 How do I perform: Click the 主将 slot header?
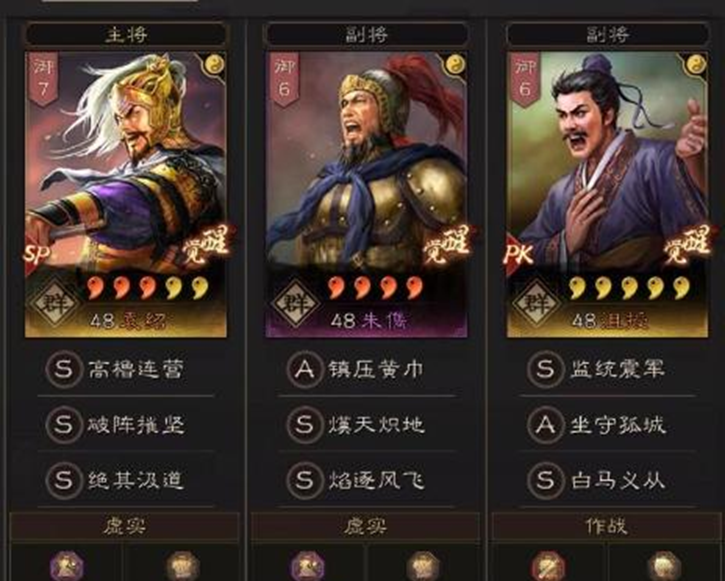pyautogui.click(x=126, y=35)
